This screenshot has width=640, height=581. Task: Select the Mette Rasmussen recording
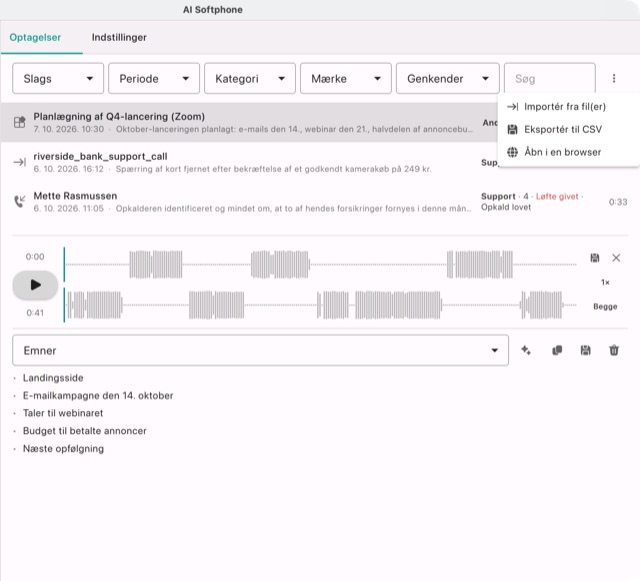pyautogui.click(x=320, y=202)
